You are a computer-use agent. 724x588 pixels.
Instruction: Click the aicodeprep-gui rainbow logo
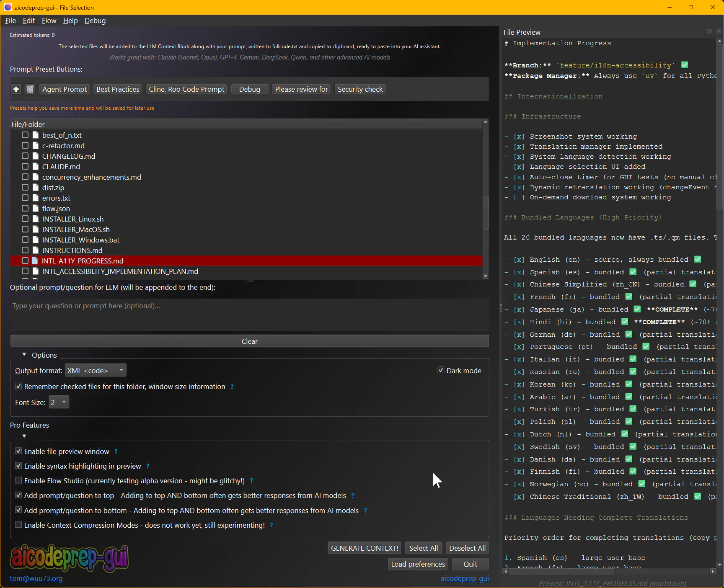[69, 558]
